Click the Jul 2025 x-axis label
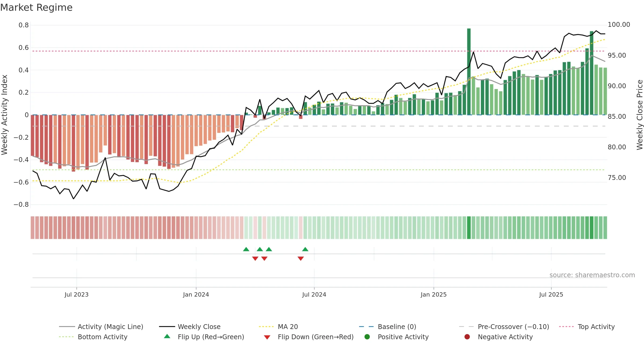644x362 pixels. coord(551,294)
